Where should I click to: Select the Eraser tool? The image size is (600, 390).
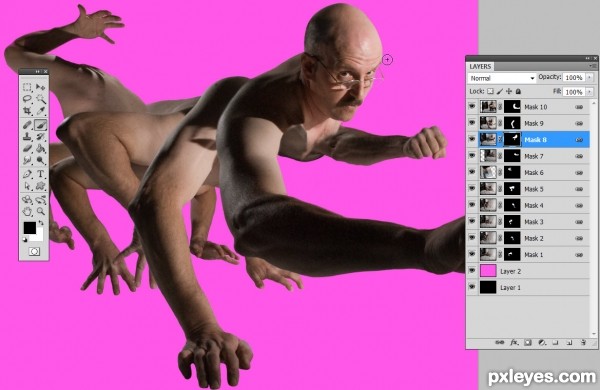point(27,148)
